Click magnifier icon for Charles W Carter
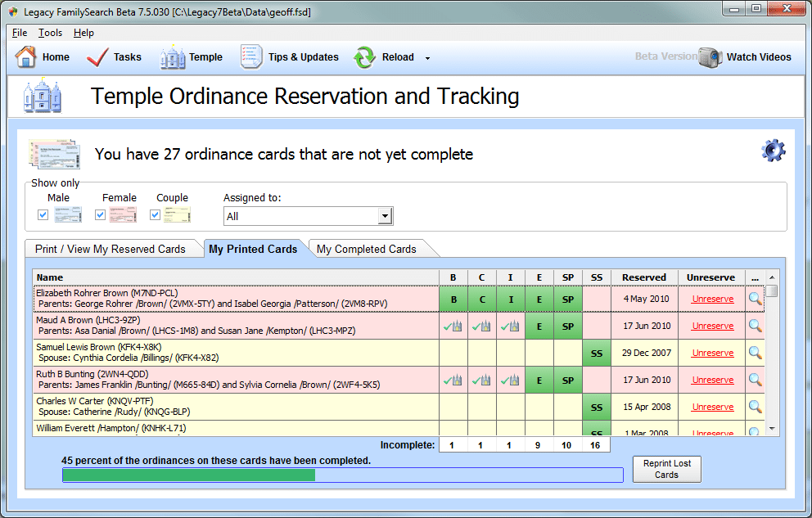Screen dimensions: 812x518 click(x=755, y=406)
